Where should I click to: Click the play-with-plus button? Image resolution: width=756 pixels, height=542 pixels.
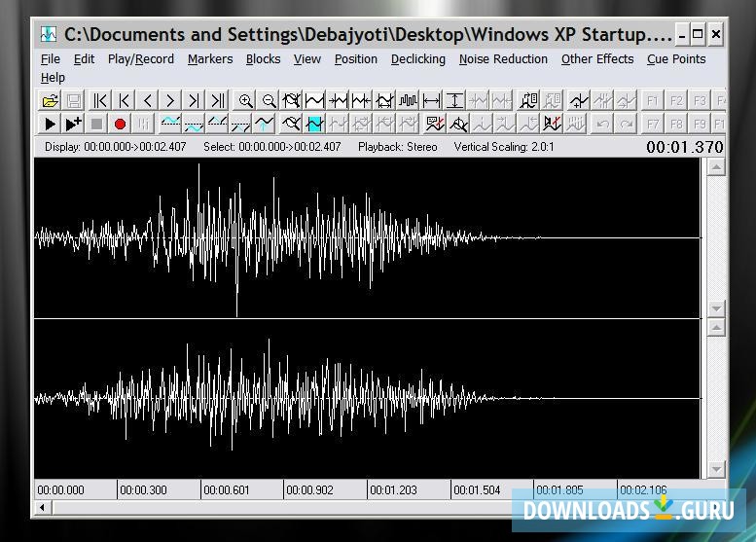[x=73, y=124]
